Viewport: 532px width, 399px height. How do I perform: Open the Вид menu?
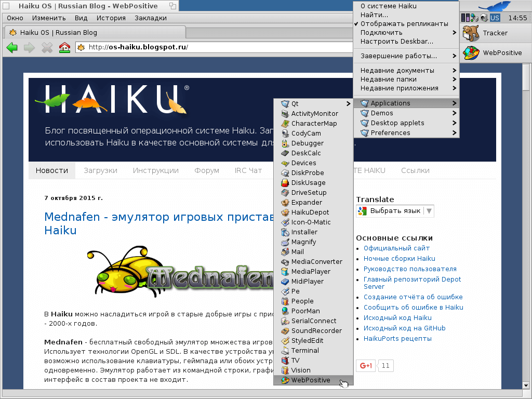pyautogui.click(x=81, y=18)
